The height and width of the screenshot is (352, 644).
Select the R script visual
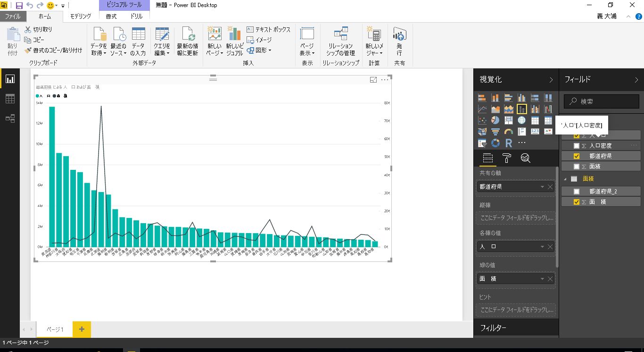(508, 142)
